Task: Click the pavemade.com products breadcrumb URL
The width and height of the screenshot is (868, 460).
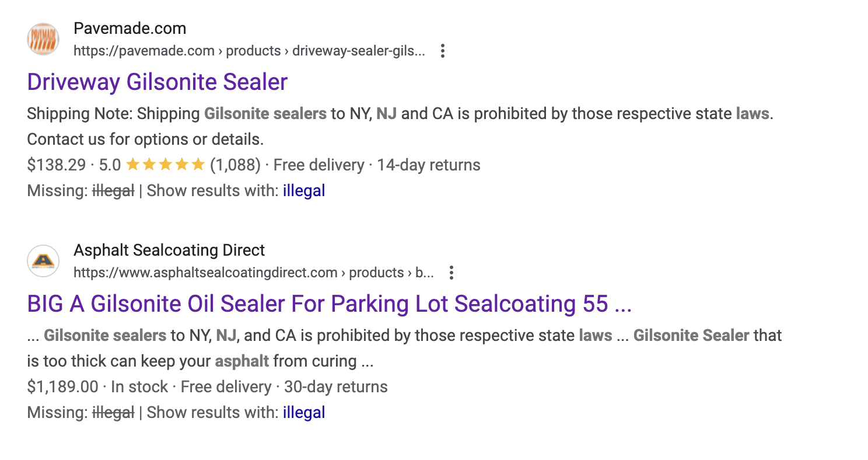Action: [249, 51]
